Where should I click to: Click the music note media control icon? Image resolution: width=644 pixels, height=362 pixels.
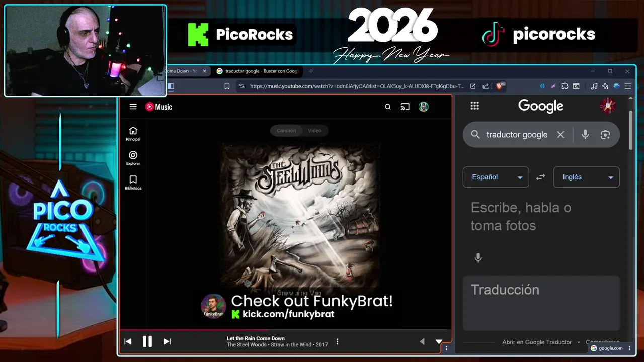pyautogui.click(x=594, y=86)
